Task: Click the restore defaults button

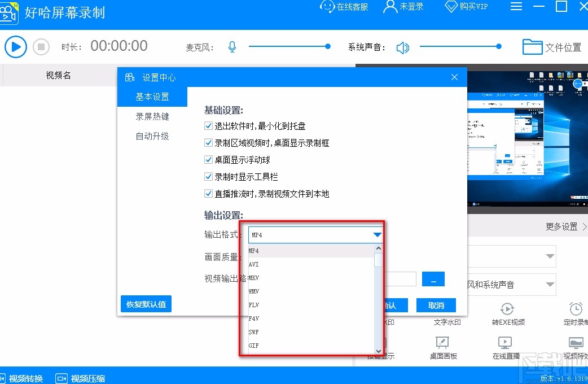Action: pos(146,304)
